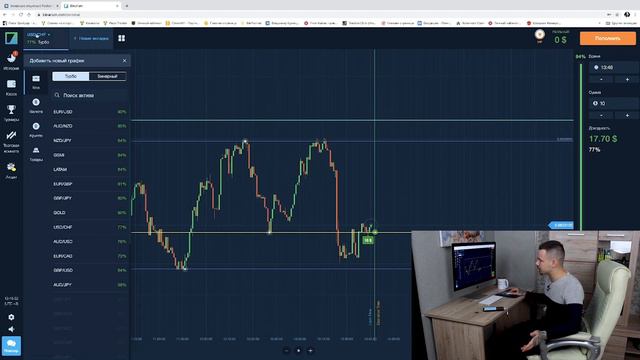This screenshot has height=360, width=640.
Task: Choose AUD/USD from asset list
Action: point(90,242)
